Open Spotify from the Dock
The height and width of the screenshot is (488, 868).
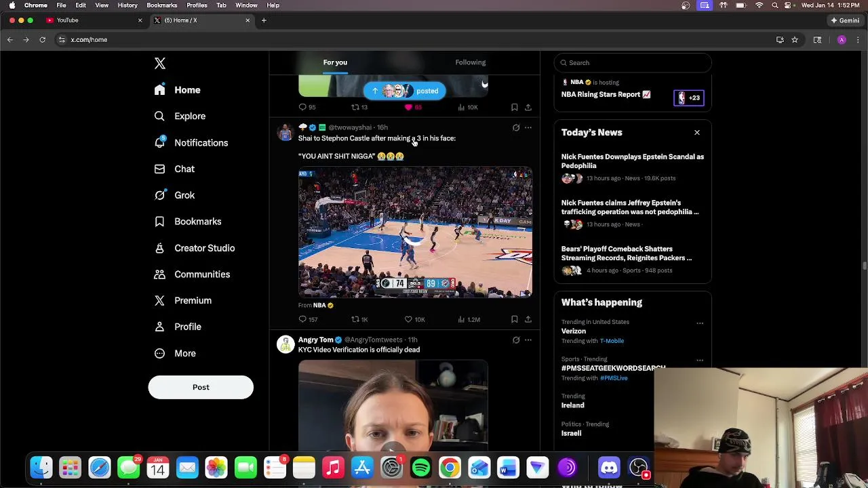point(420,468)
